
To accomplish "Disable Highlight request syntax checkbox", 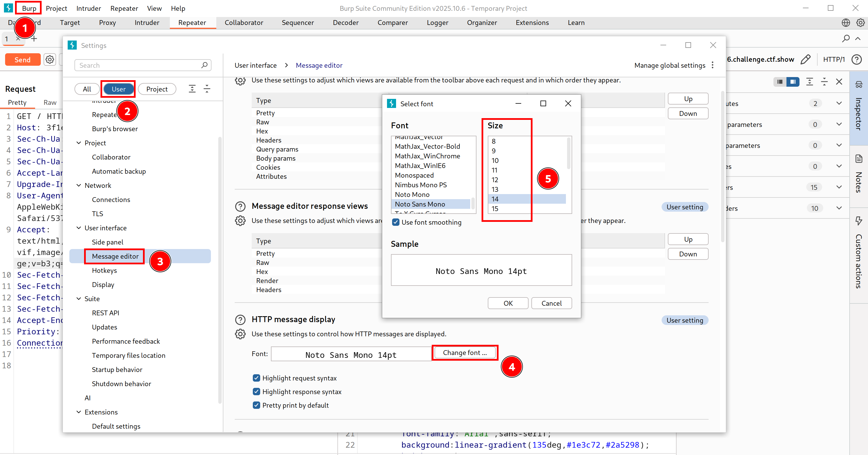I will pyautogui.click(x=256, y=378).
